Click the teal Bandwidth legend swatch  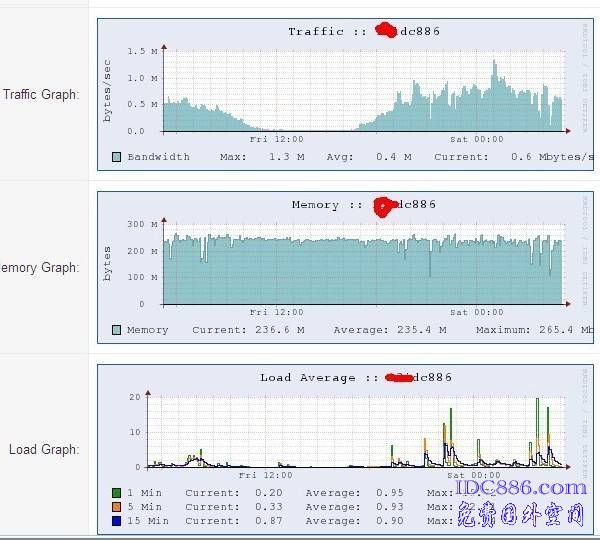click(x=117, y=157)
